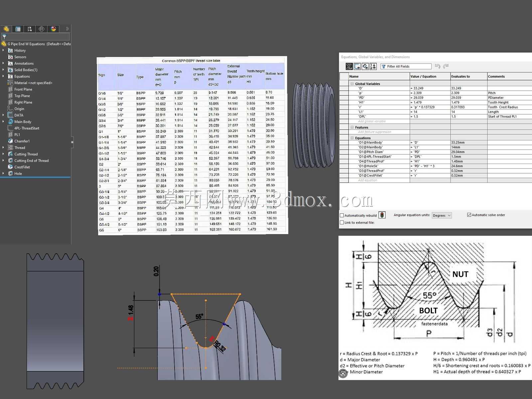Switch to the PropertyManager tab icon
The width and height of the screenshot is (532, 399).
pos(18,29)
